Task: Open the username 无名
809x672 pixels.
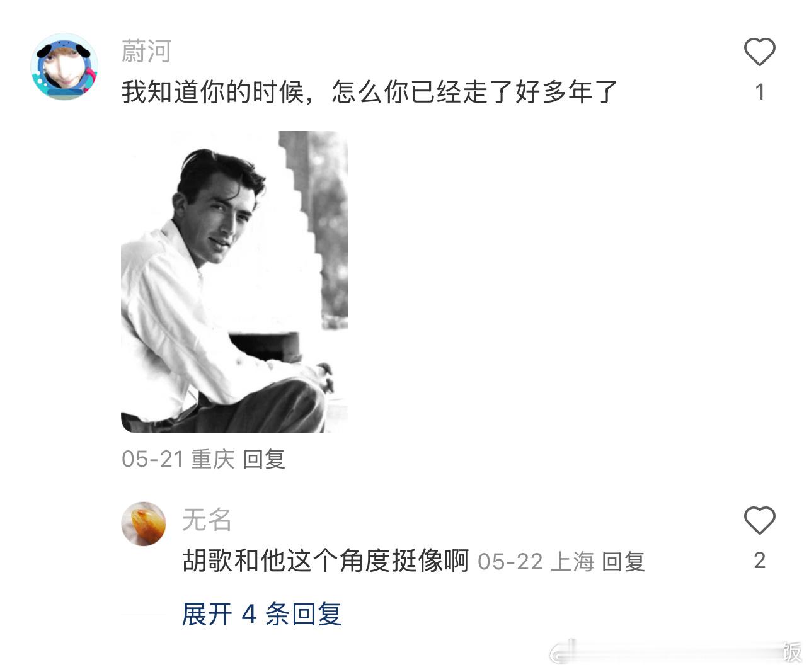Action: pyautogui.click(x=207, y=520)
